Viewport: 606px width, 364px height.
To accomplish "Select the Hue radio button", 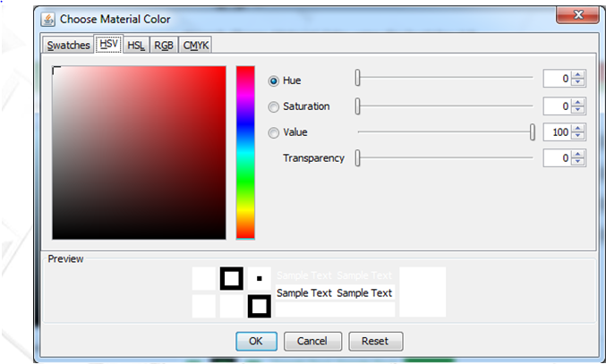I will pyautogui.click(x=274, y=81).
